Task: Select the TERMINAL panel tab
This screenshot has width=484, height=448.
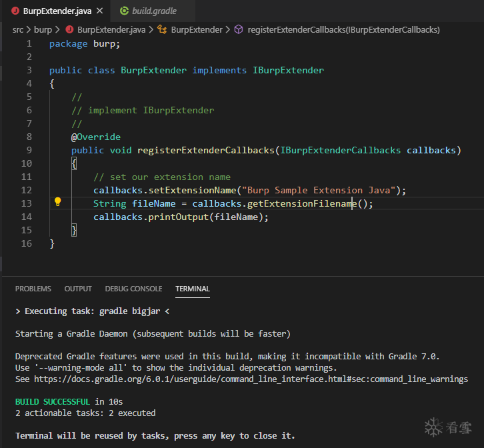Action: pos(193,289)
